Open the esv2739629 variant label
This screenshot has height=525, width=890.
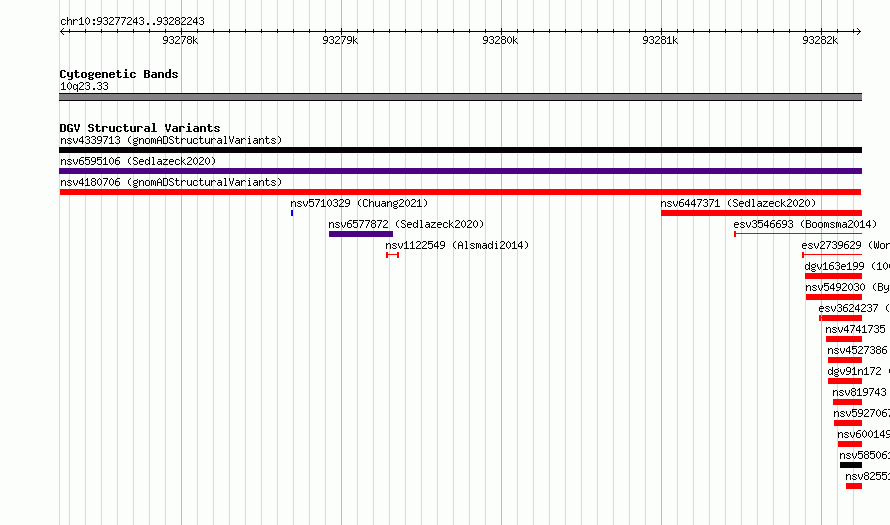(x=845, y=245)
